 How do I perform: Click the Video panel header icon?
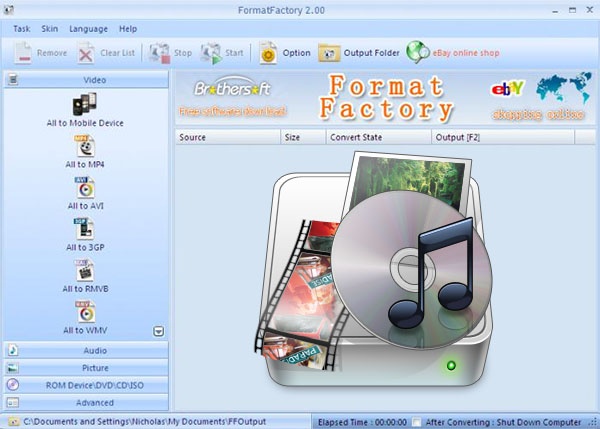tap(13, 80)
